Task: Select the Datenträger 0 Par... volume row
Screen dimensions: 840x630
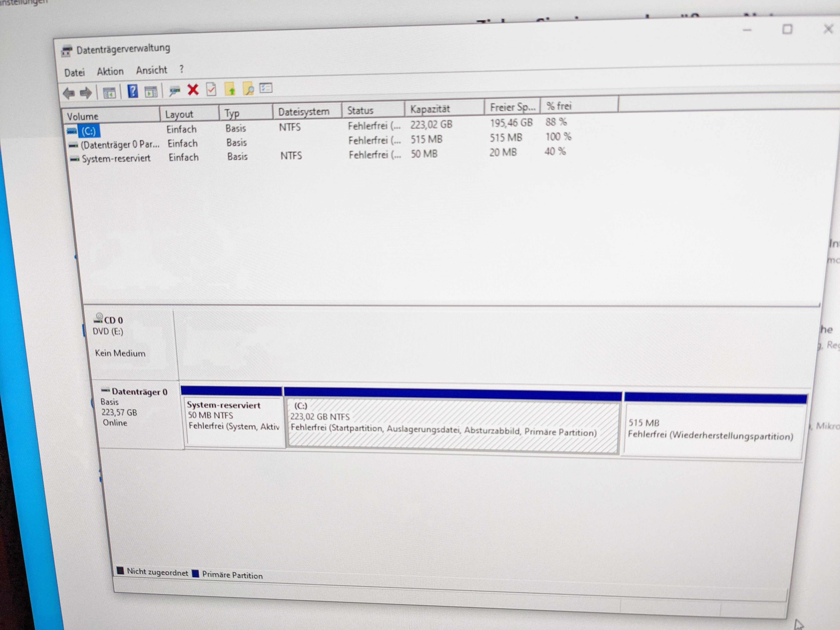Action: pyautogui.click(x=119, y=145)
